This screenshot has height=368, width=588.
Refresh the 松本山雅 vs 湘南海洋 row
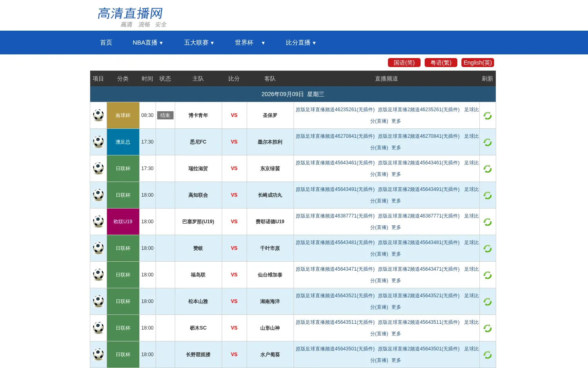pyautogui.click(x=488, y=302)
